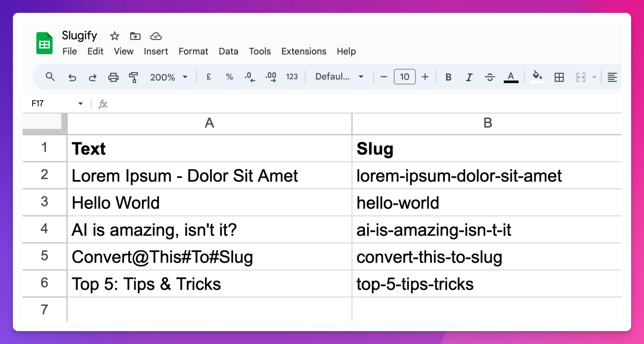Viewport: 644px width, 344px height.
Task: Format selection as percent
Action: point(229,77)
